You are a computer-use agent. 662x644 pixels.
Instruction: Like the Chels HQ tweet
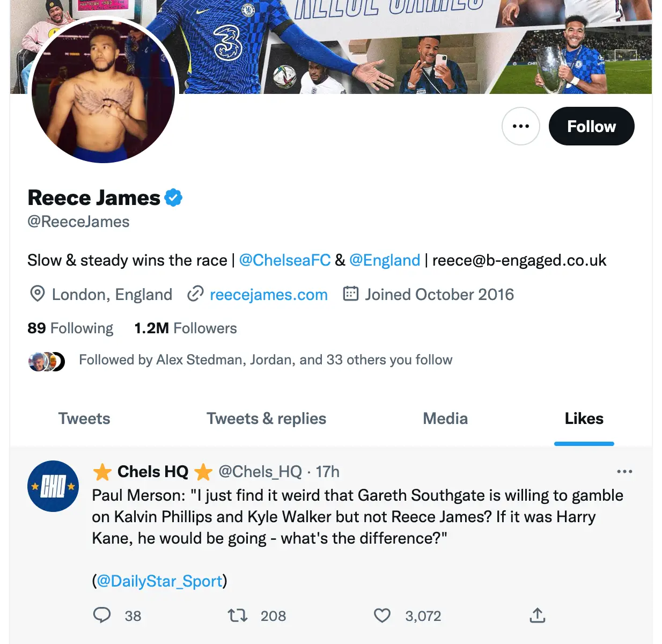(382, 616)
